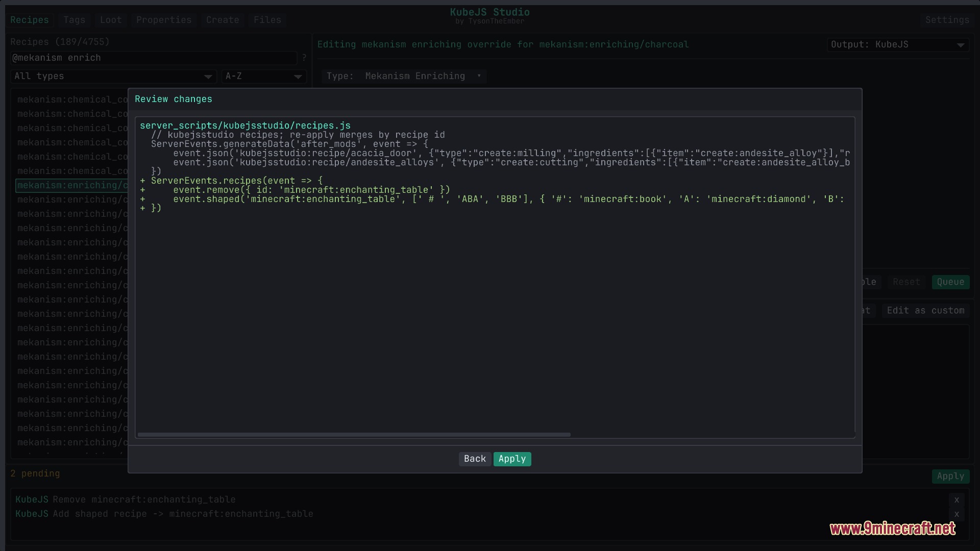This screenshot has width=980, height=551.
Task: Click the Queue button
Action: (950, 282)
